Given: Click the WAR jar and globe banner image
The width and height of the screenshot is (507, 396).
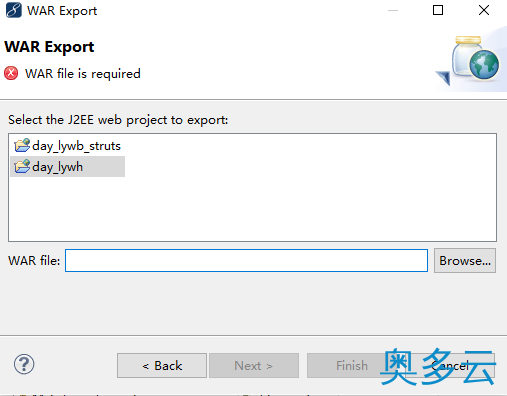Looking at the screenshot, I should click(470, 60).
